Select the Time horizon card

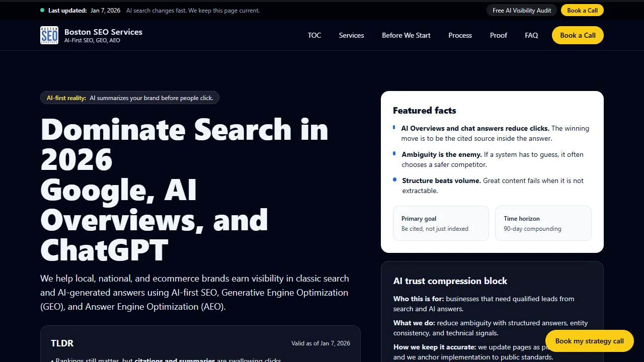[543, 223]
